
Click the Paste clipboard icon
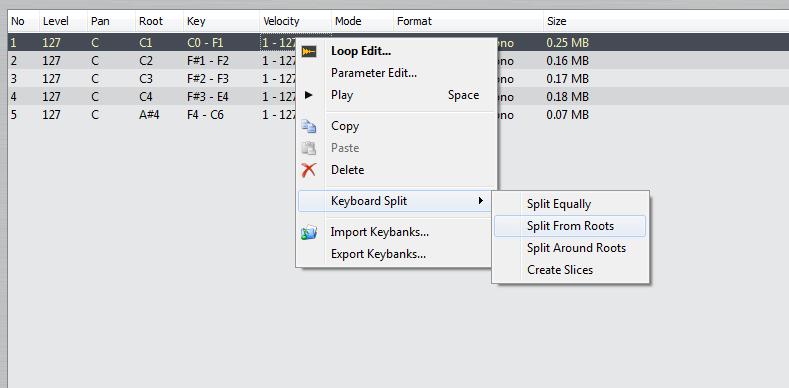click(x=308, y=148)
